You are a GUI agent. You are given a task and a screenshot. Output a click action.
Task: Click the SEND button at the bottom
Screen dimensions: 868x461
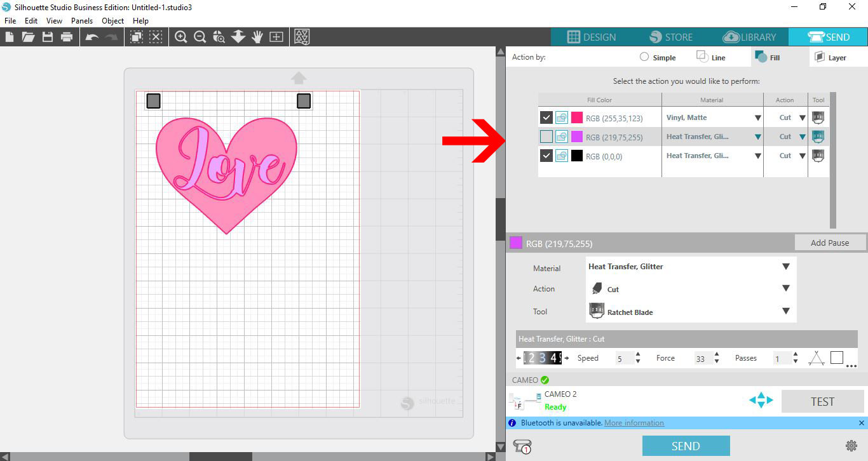click(x=686, y=446)
